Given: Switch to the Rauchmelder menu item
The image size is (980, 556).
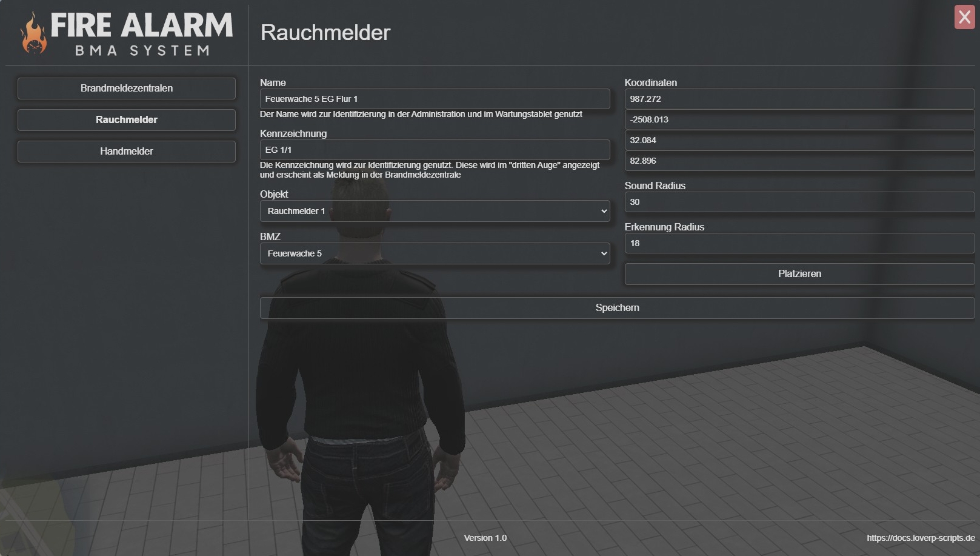Looking at the screenshot, I should [126, 120].
